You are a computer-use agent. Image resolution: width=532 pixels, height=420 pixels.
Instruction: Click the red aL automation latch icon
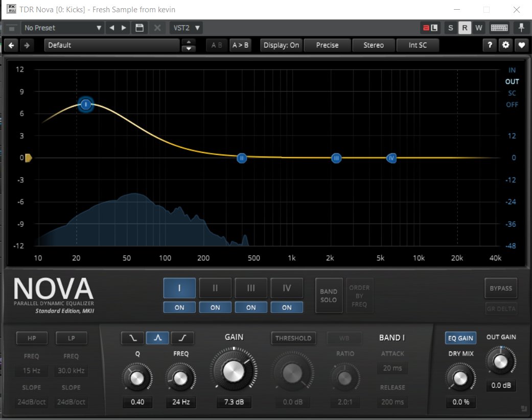430,28
